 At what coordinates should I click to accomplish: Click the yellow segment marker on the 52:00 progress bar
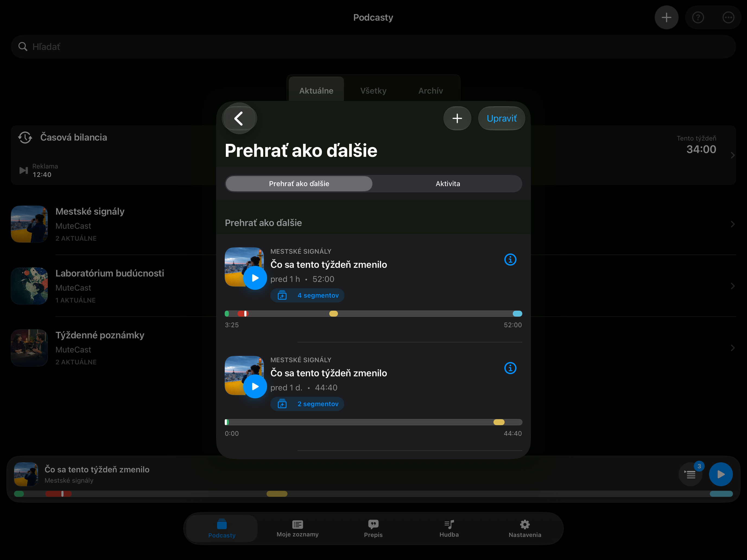tap(333, 314)
